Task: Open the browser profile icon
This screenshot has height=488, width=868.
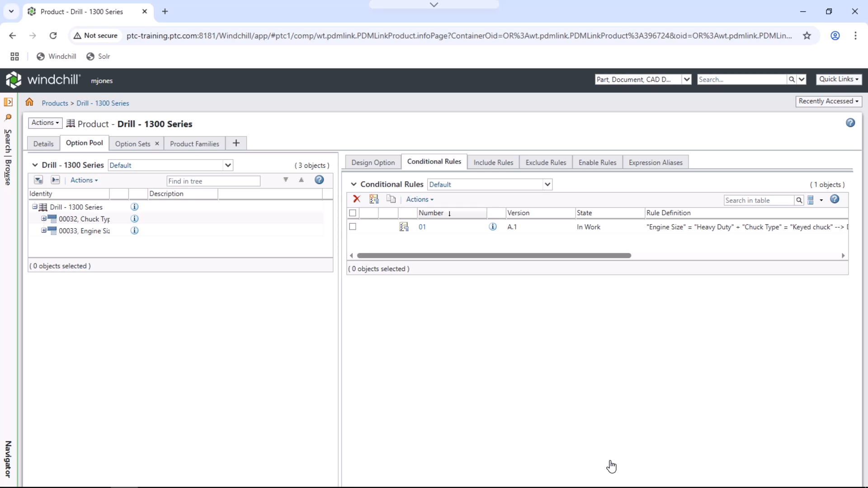Action: [x=835, y=36]
